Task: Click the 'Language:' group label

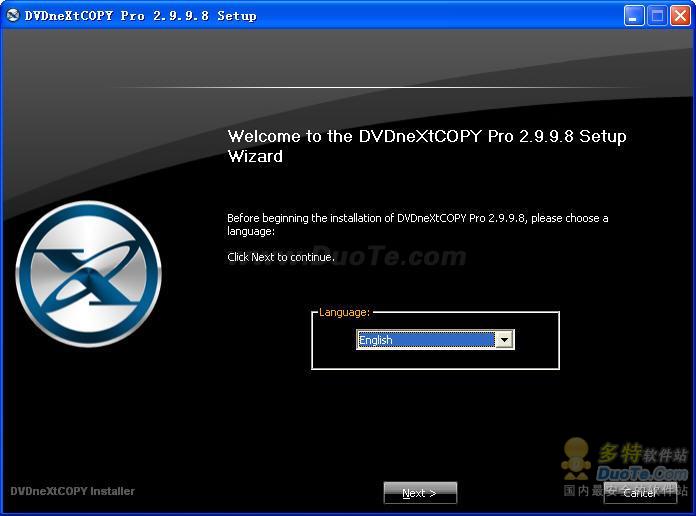Action: click(x=344, y=312)
